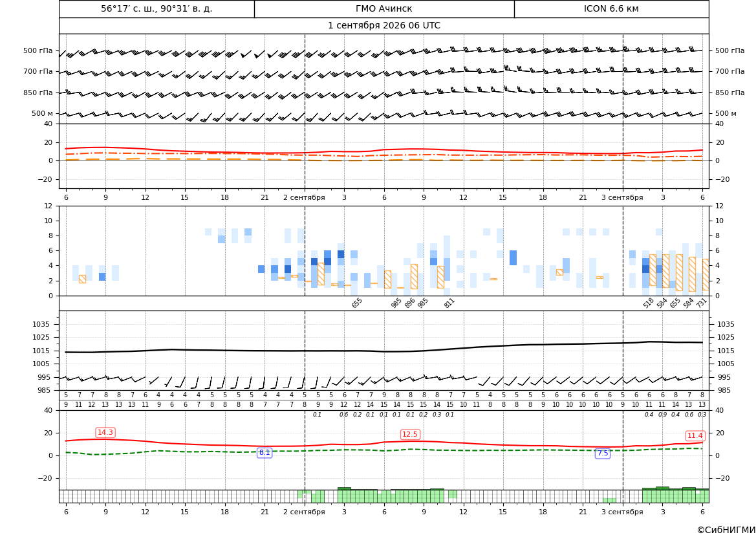The image size is (756, 535).
Task: Click the 2 сентября bottom axis label
Action: tap(304, 512)
